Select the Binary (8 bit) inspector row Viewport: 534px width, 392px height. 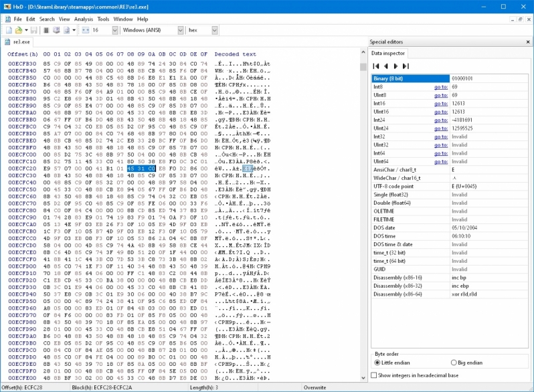point(450,79)
